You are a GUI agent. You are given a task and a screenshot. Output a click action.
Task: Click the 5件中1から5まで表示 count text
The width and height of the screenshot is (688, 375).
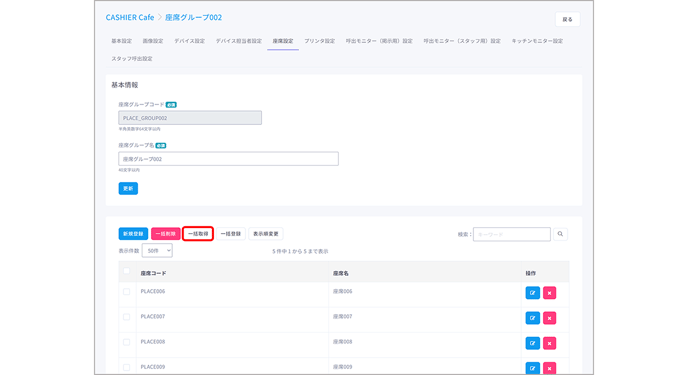(x=300, y=251)
